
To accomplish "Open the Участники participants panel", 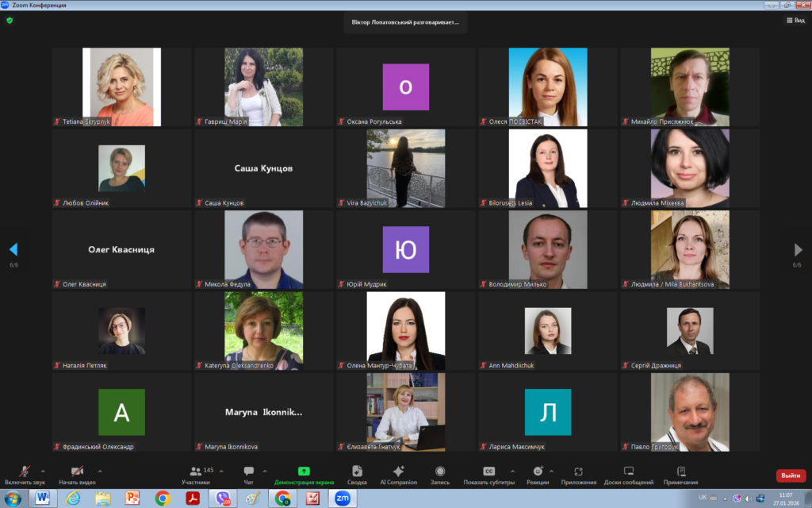I will coord(196,471).
